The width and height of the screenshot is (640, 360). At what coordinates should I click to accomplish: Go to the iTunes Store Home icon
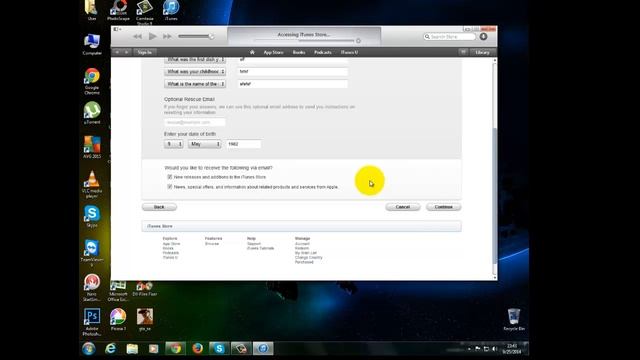pos(252,52)
